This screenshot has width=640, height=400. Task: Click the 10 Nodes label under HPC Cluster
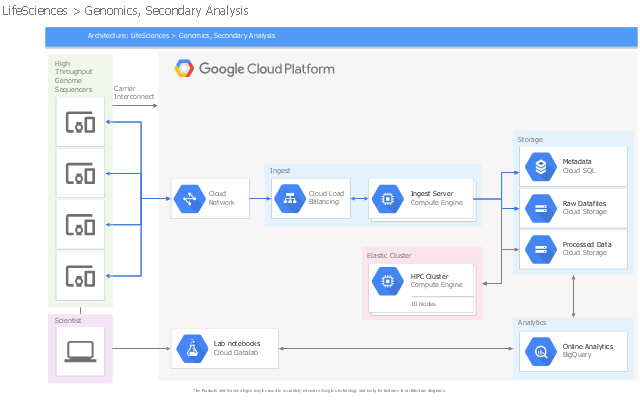pyautogui.click(x=423, y=304)
